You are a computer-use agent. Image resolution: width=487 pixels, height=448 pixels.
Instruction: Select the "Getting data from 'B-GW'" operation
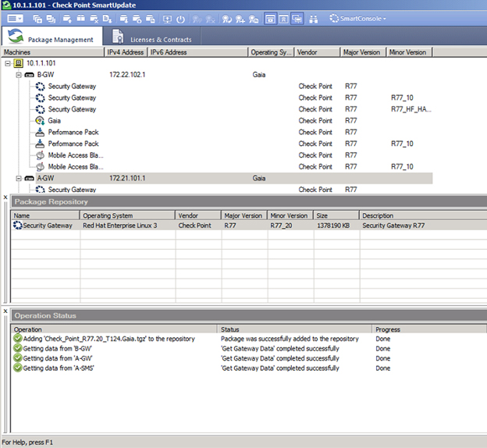(x=249, y=349)
